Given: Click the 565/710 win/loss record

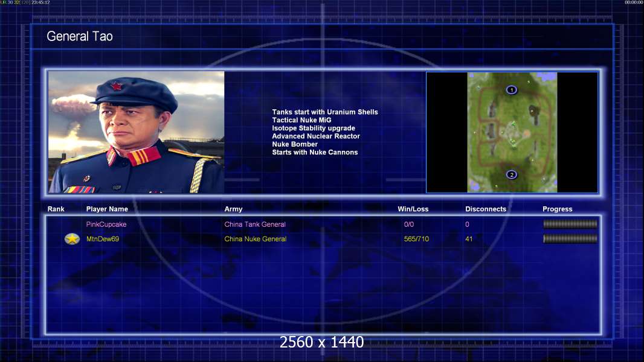Looking at the screenshot, I should (416, 239).
